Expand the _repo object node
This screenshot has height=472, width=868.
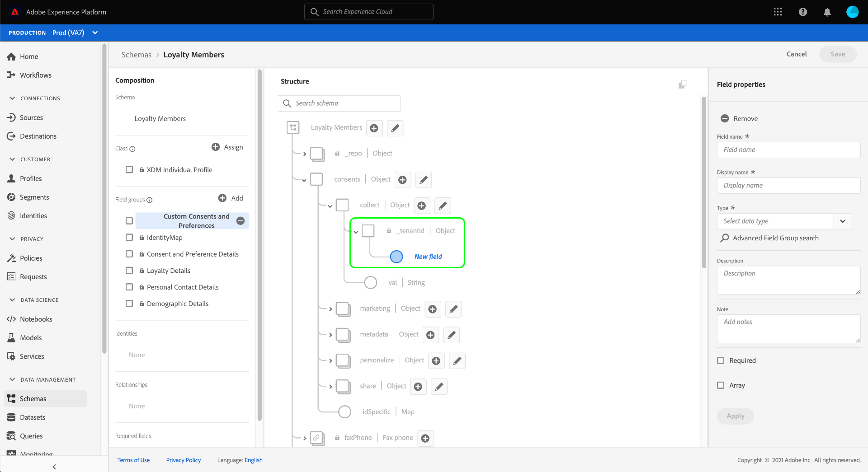[x=305, y=154]
